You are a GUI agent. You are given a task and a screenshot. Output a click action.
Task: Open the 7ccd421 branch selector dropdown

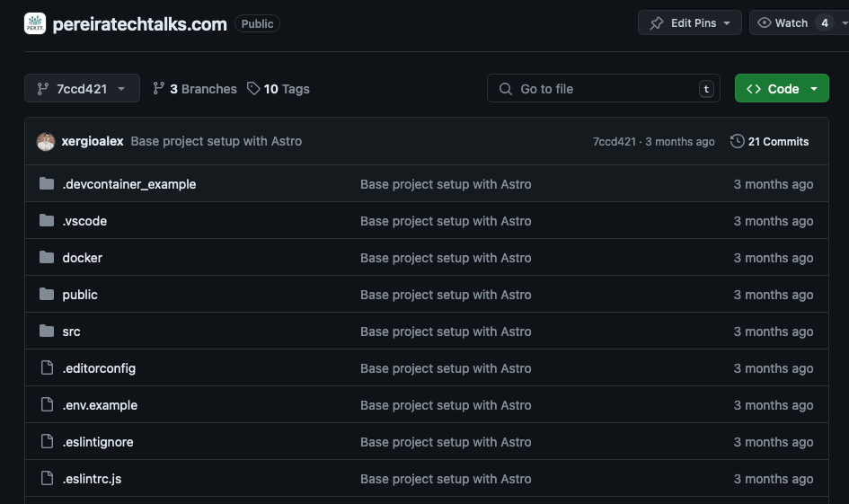click(x=82, y=88)
